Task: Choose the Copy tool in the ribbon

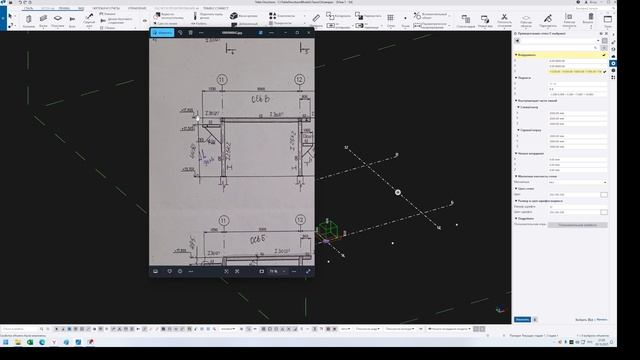Action: 337,16
